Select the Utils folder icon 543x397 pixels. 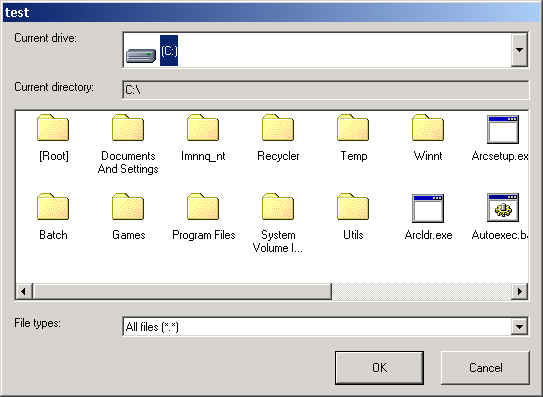pyautogui.click(x=353, y=206)
